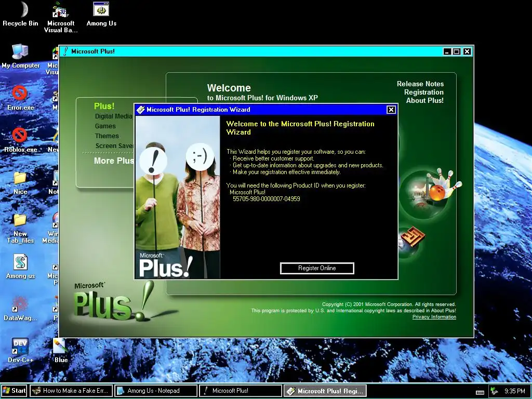
Task: Launch the Dev-C++ shortcut icon
Action: pos(20,351)
